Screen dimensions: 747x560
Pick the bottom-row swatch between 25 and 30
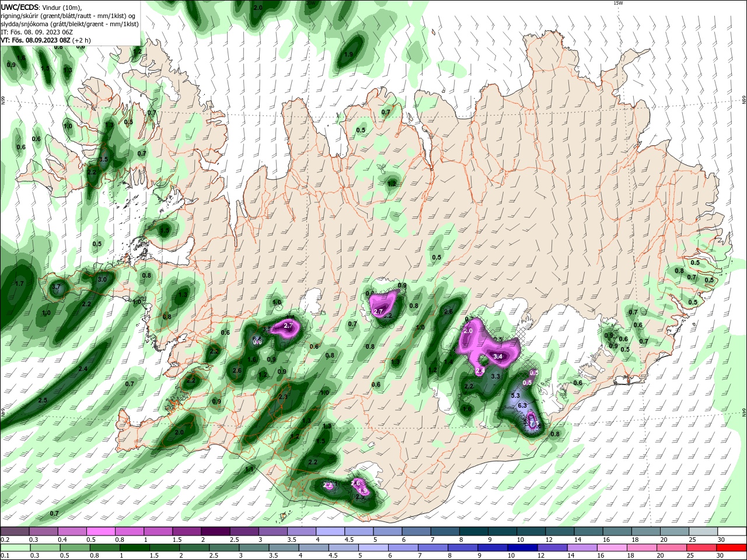[x=701, y=548]
